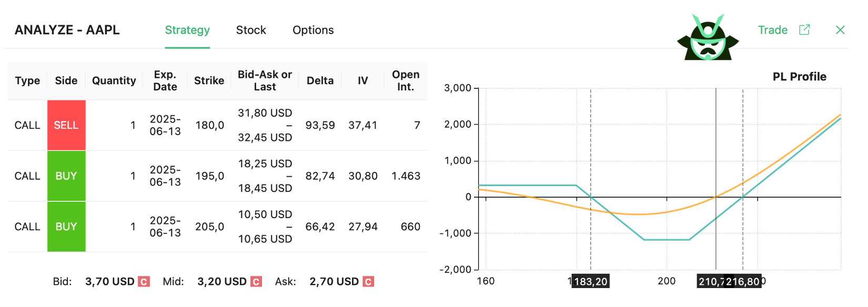The height and width of the screenshot is (307, 868).
Task: Open the strike 205,0 selector
Action: (x=209, y=227)
